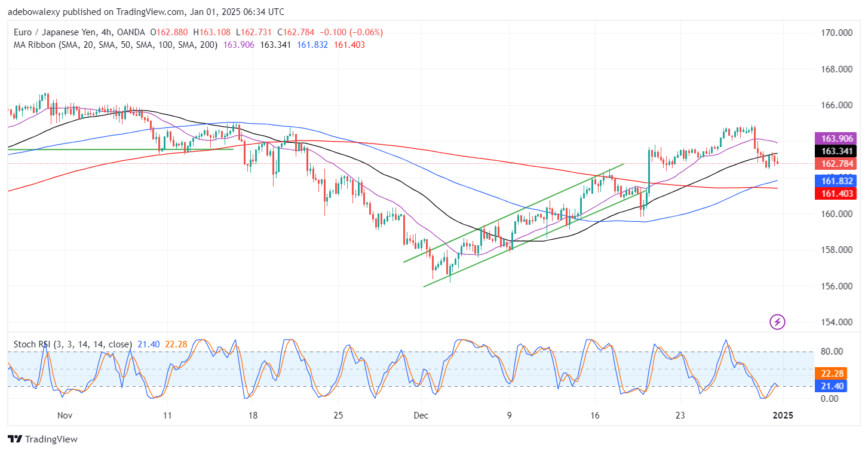Click the Dec date label on time axis

tap(422, 416)
